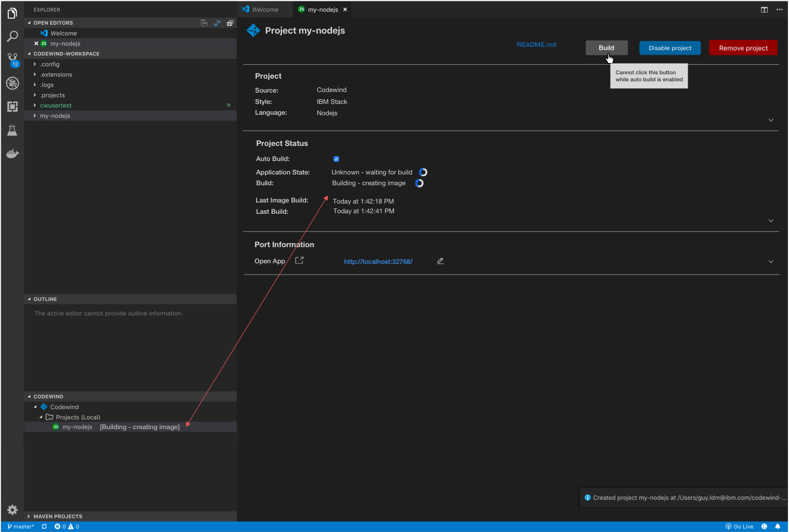The height and width of the screenshot is (532, 789).
Task: Collapse the Project section with its chevron
Action: (x=771, y=120)
